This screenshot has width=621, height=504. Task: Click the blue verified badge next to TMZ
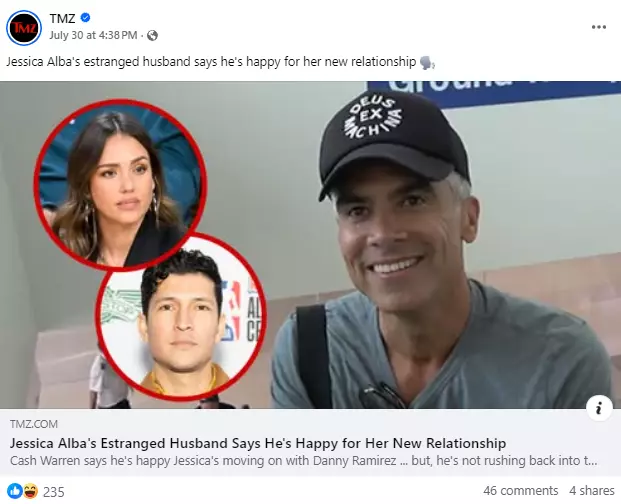pyautogui.click(x=85, y=17)
